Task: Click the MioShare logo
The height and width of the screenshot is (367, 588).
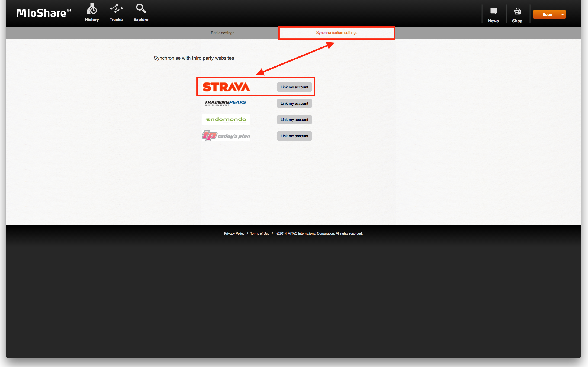Action: tap(44, 13)
